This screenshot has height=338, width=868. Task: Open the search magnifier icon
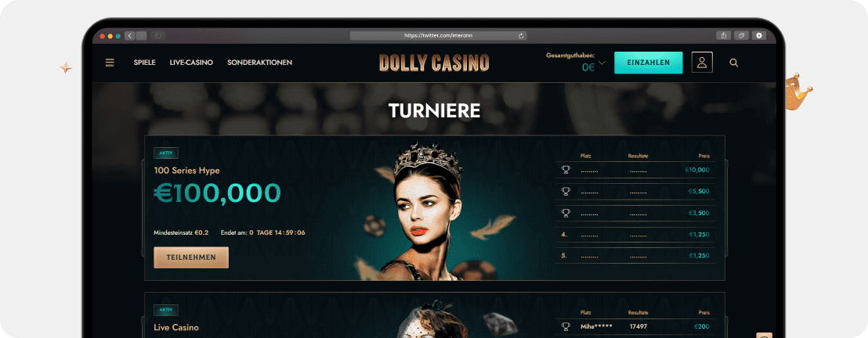click(x=733, y=63)
